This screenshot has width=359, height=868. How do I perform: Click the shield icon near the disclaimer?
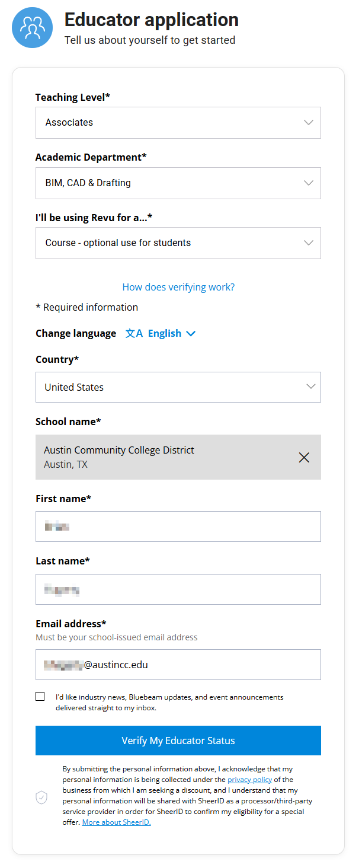click(41, 797)
